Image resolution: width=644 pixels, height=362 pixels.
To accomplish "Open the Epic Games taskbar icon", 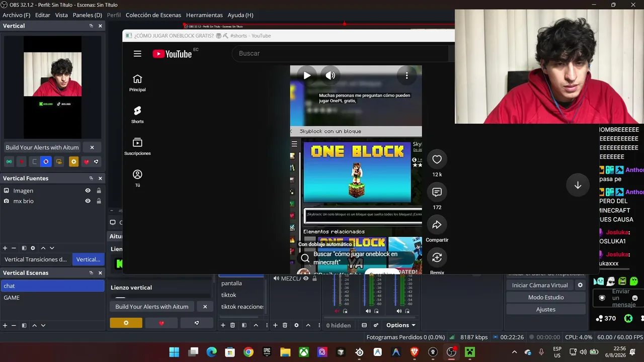I will point(267,352).
